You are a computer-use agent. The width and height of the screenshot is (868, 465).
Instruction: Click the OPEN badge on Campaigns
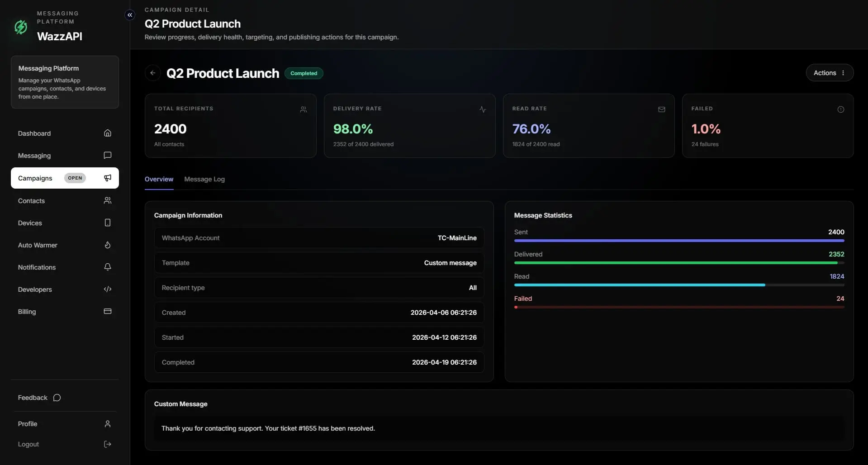coord(75,178)
